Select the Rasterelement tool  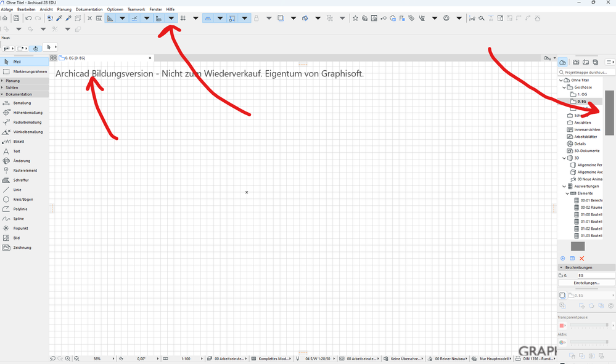pos(25,170)
